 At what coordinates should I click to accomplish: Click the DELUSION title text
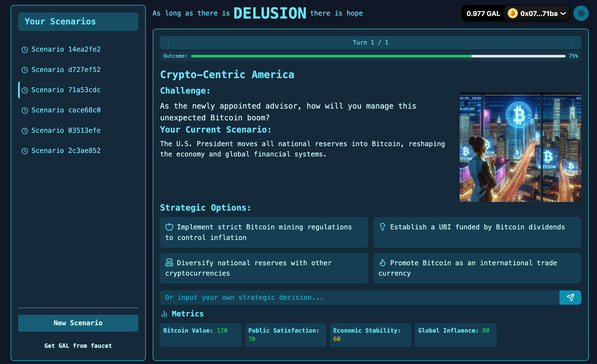(270, 13)
